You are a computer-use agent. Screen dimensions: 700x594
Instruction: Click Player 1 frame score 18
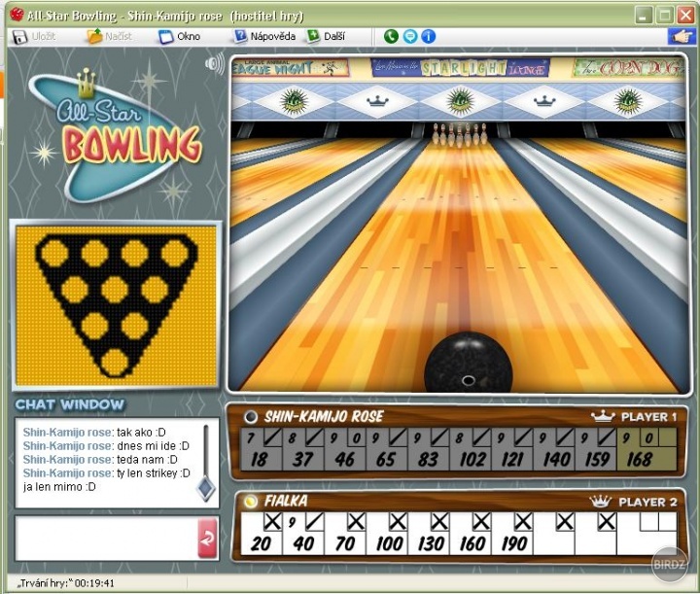260,459
